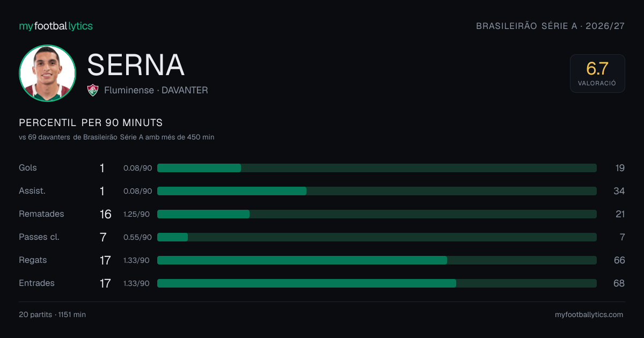
Task: Click the Brasileirão Série A 2026/27 label
Action: [x=550, y=26]
